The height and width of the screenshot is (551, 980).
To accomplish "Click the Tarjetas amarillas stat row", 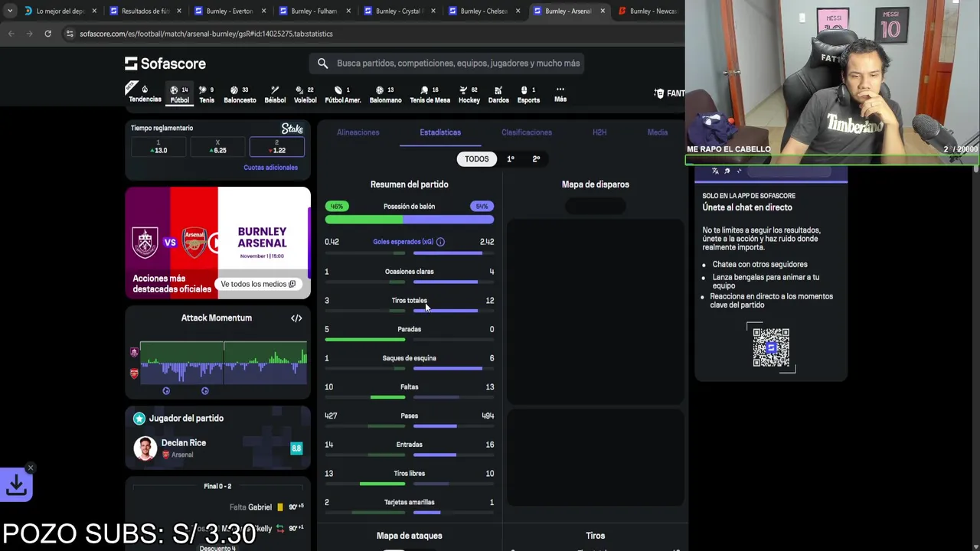I will coord(410,505).
